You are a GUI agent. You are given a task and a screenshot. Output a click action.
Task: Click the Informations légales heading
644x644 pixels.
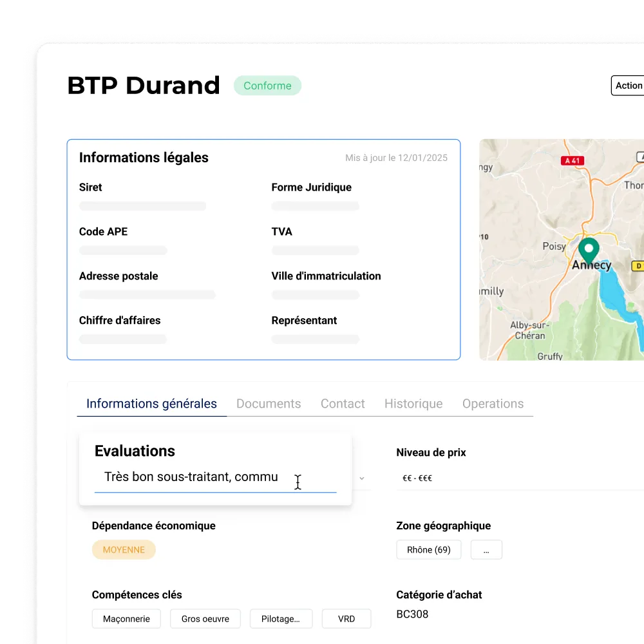pos(144,158)
